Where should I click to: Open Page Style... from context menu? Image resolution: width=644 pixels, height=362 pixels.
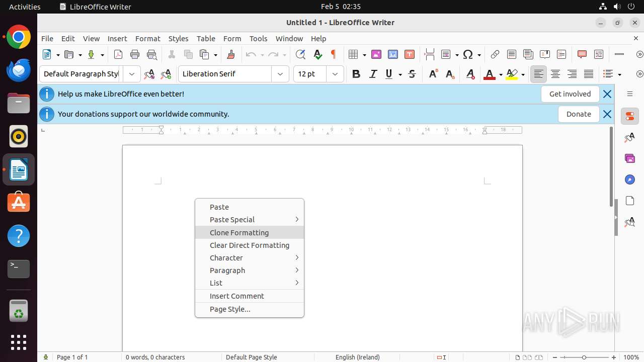[x=250, y=309]
